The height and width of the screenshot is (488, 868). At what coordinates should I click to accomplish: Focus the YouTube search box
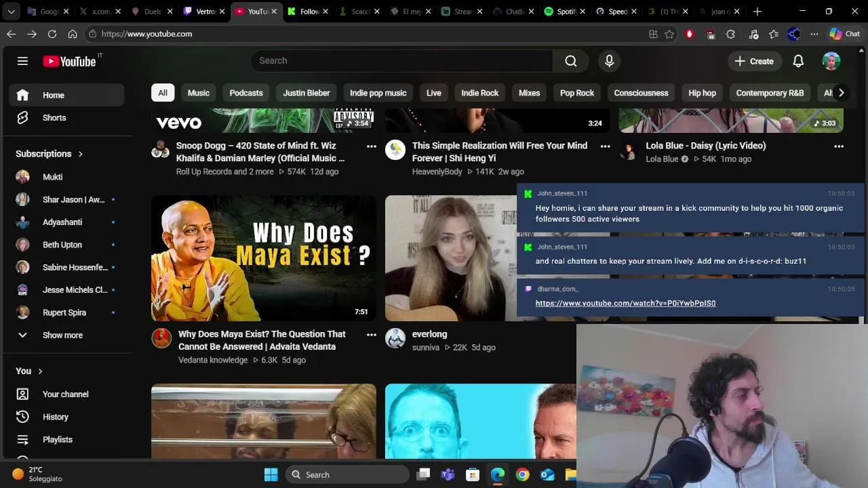401,61
